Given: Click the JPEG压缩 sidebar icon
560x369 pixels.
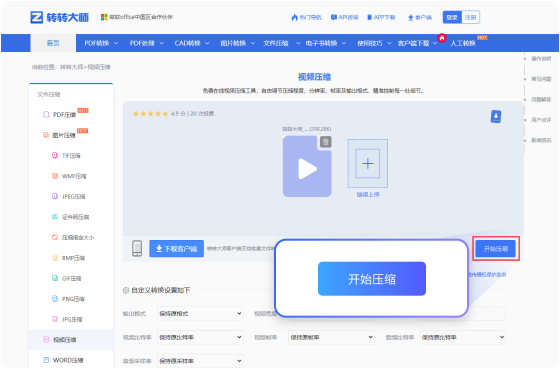Looking at the screenshot, I should point(55,196).
